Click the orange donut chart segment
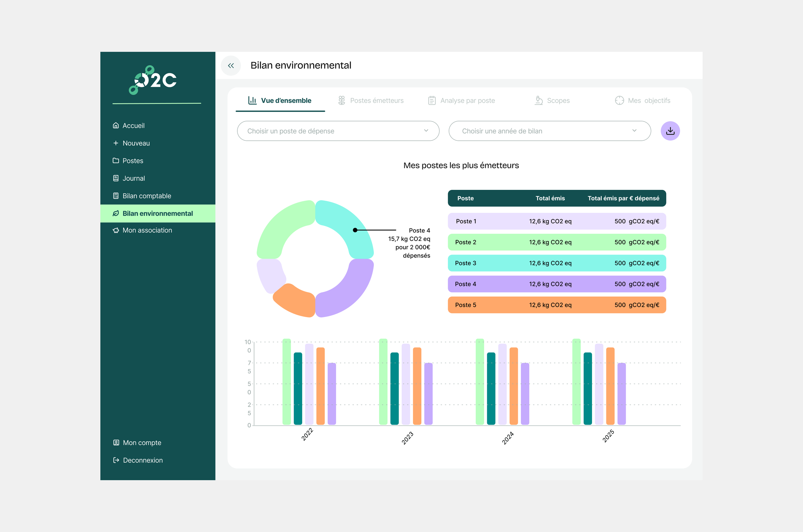 (295, 301)
